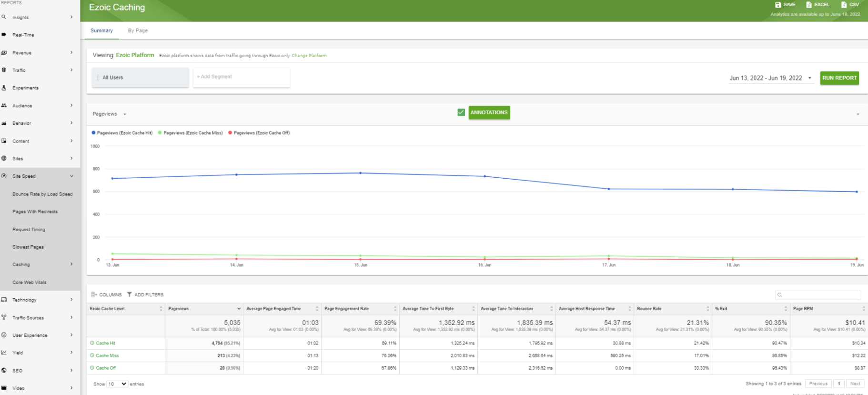Click the green Cache Miss legend dot
The image size is (868, 395).
160,133
